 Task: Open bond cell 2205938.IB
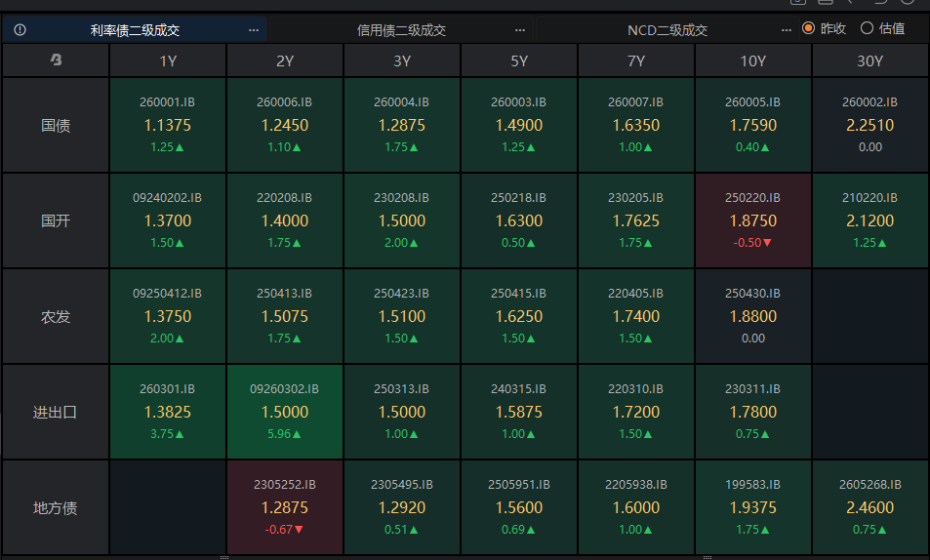pyautogui.click(x=636, y=507)
